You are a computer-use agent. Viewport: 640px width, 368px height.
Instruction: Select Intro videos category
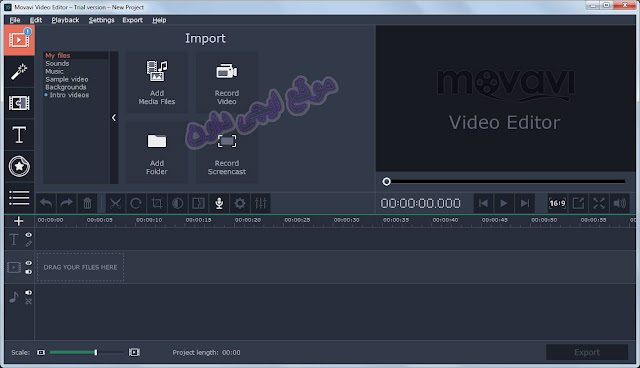pos(69,95)
